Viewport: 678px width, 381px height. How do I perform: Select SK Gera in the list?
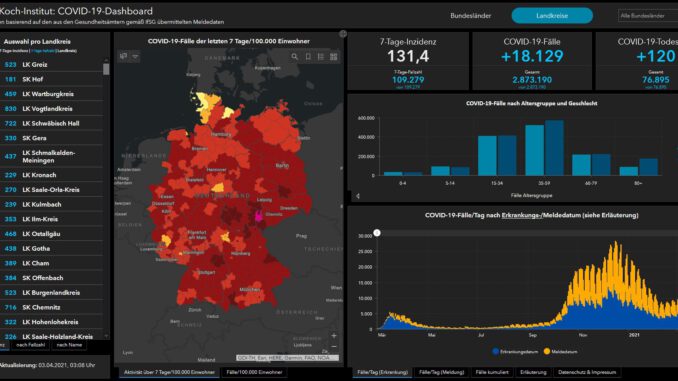pos(51,138)
